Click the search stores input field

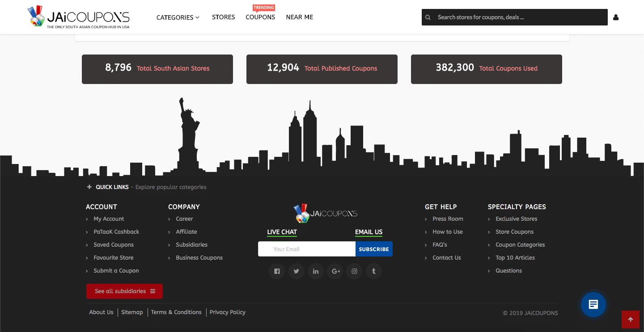tap(515, 17)
